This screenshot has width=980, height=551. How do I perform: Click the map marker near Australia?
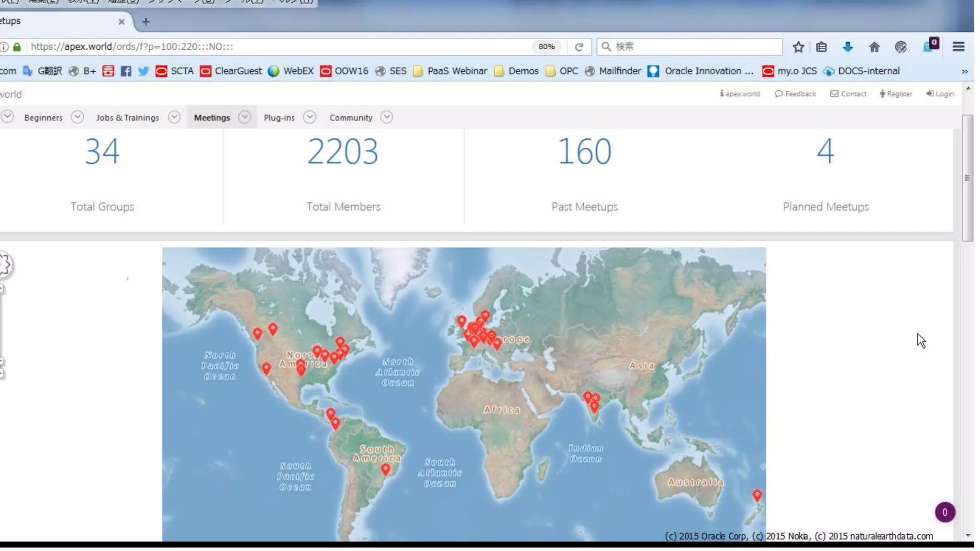pos(757,495)
